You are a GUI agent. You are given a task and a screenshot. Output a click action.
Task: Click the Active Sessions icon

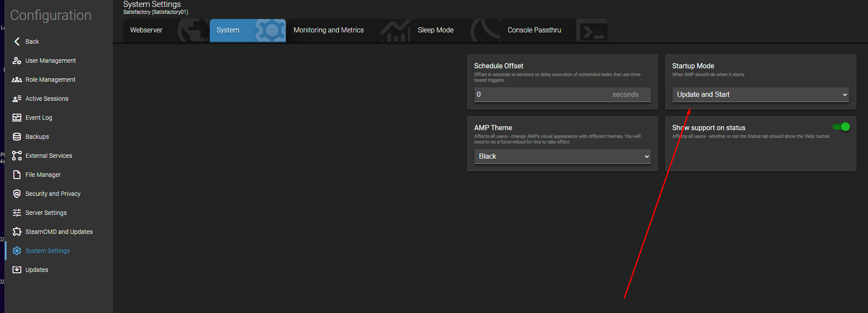[x=17, y=99]
